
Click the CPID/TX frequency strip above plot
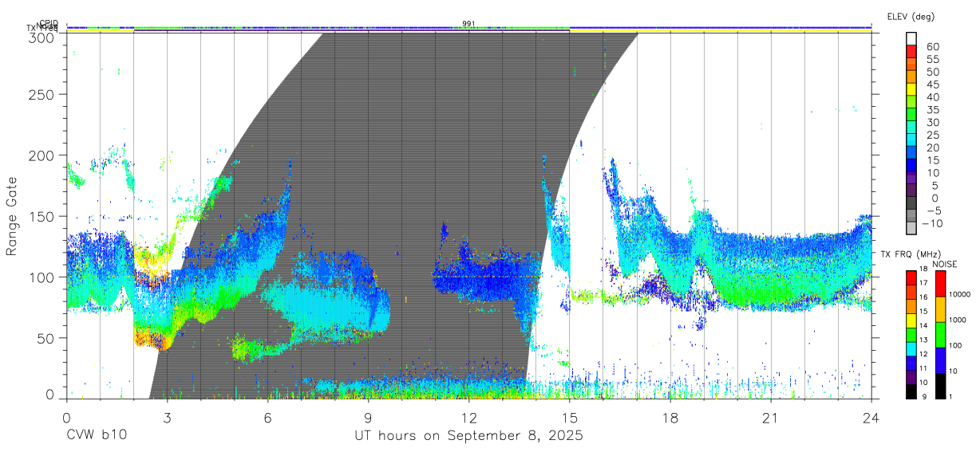click(x=468, y=28)
